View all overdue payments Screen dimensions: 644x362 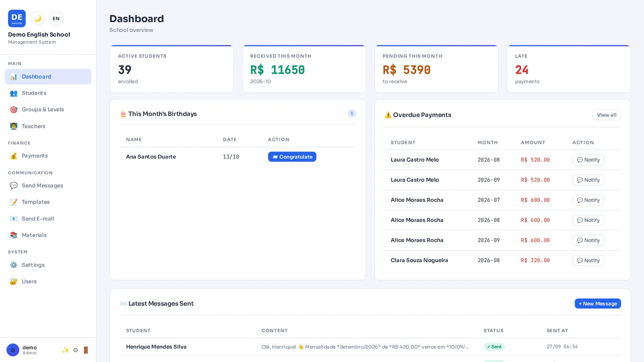tap(606, 115)
